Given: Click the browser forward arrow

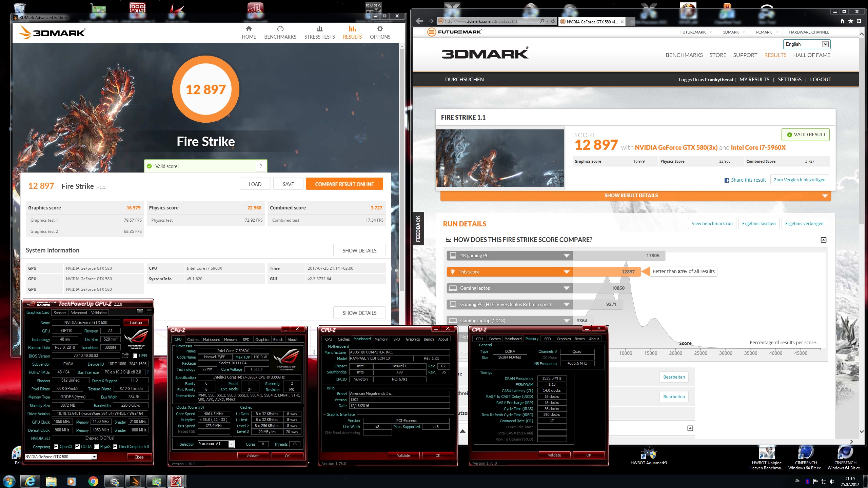Looking at the screenshot, I should pyautogui.click(x=431, y=21).
